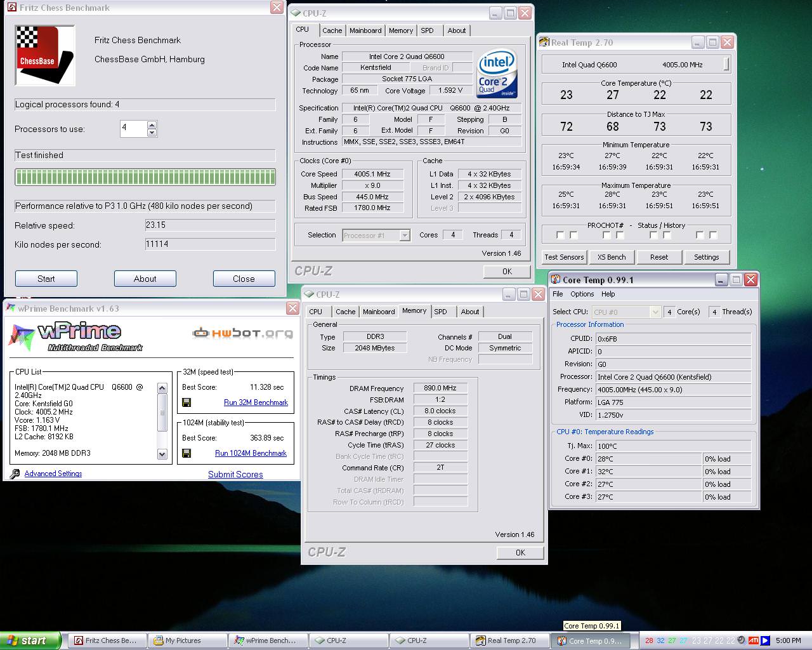812x650 pixels.
Task: Click the Run 32M Benchmark link
Action: (x=256, y=402)
